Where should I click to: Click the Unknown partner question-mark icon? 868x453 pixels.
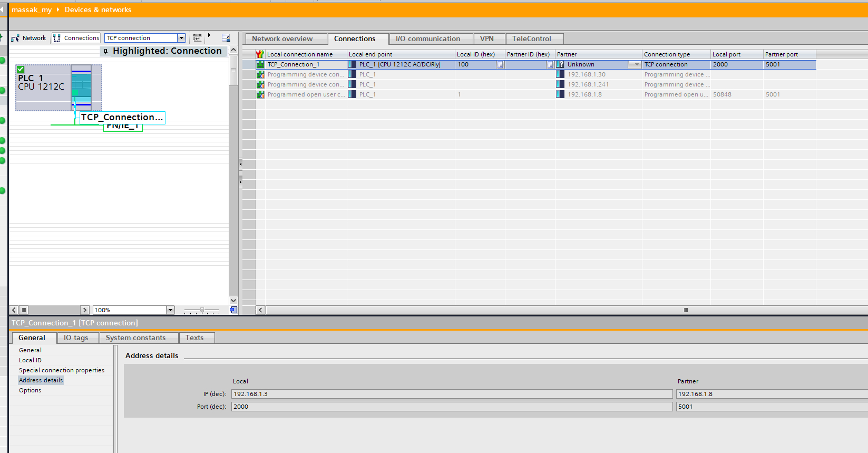tap(561, 64)
